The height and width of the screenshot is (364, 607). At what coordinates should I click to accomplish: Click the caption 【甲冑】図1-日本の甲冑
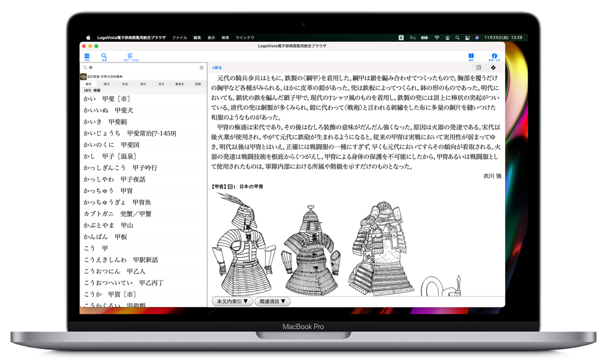(237, 186)
